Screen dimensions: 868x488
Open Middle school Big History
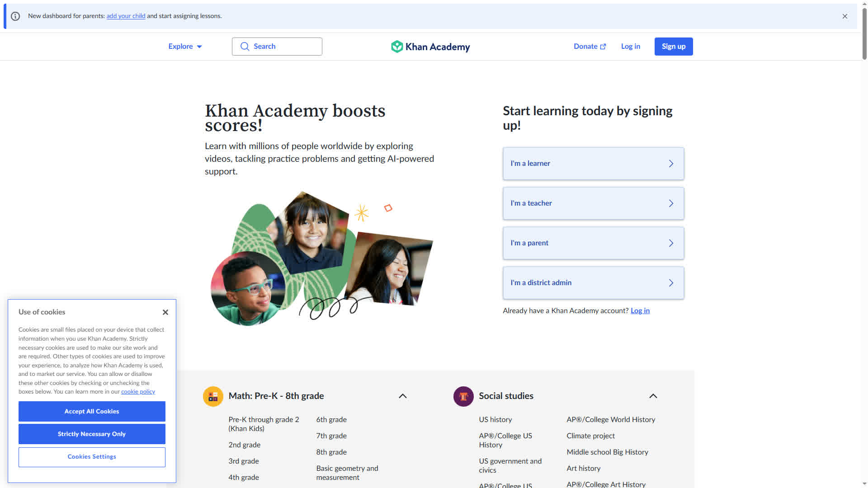[x=608, y=452]
